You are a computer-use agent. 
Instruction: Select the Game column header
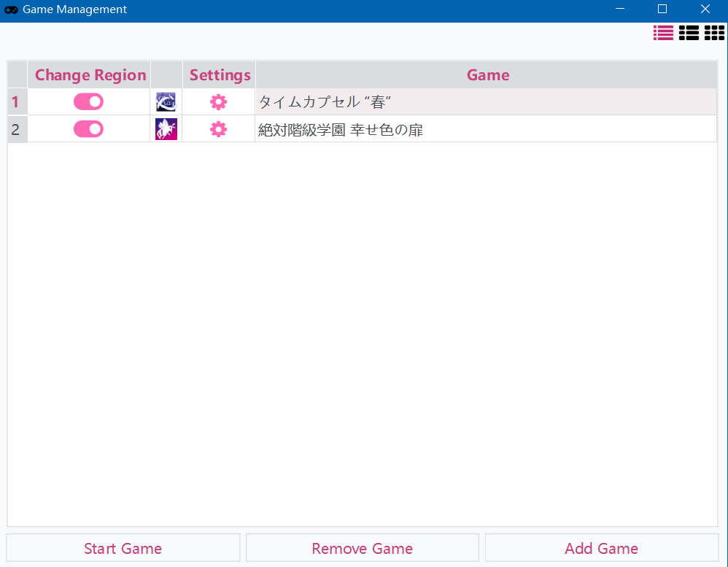tap(487, 74)
